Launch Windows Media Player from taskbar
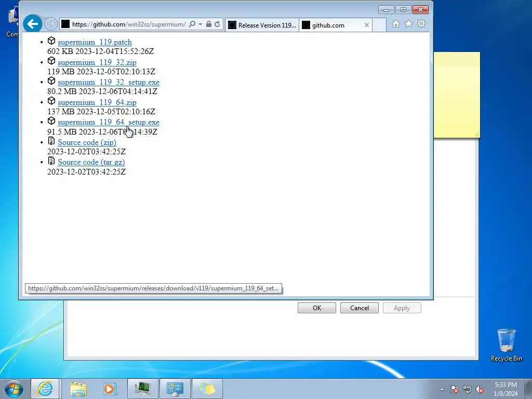Screen dimensions: 532x399 110,389
